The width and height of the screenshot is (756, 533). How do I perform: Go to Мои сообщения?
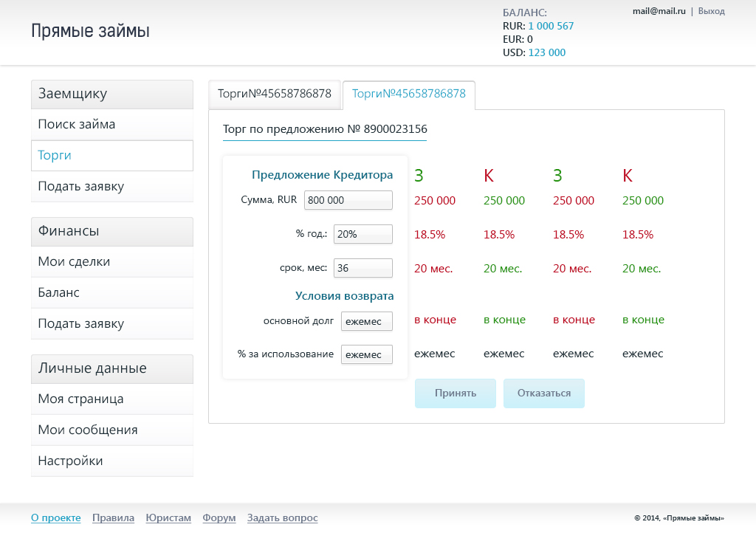click(x=112, y=430)
